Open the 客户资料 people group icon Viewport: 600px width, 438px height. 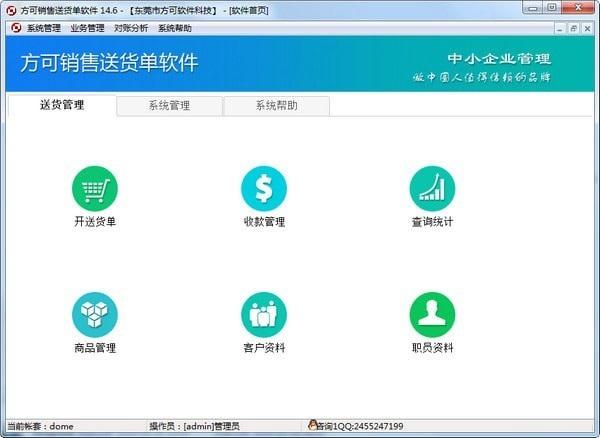point(263,314)
